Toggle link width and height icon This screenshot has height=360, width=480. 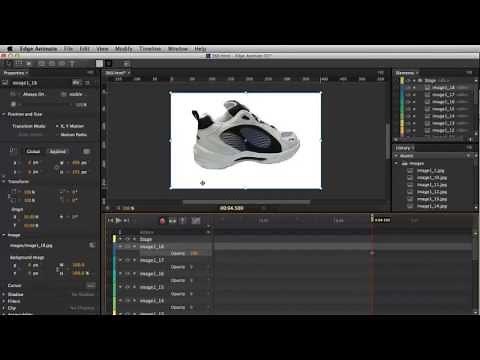coord(57,167)
